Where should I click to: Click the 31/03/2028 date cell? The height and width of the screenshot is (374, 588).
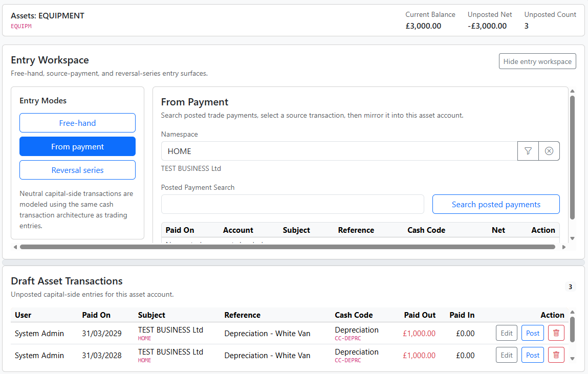[102, 355]
